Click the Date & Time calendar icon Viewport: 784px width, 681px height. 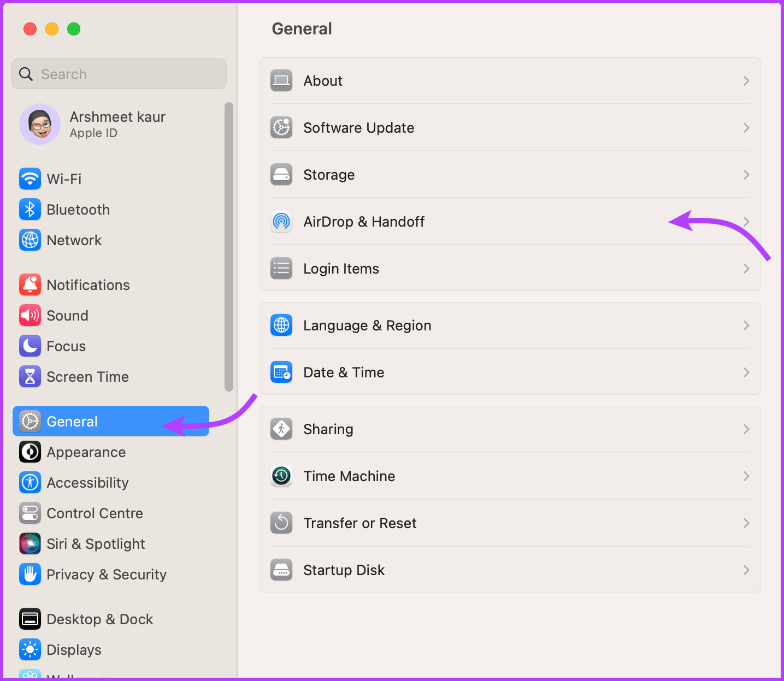pos(281,372)
